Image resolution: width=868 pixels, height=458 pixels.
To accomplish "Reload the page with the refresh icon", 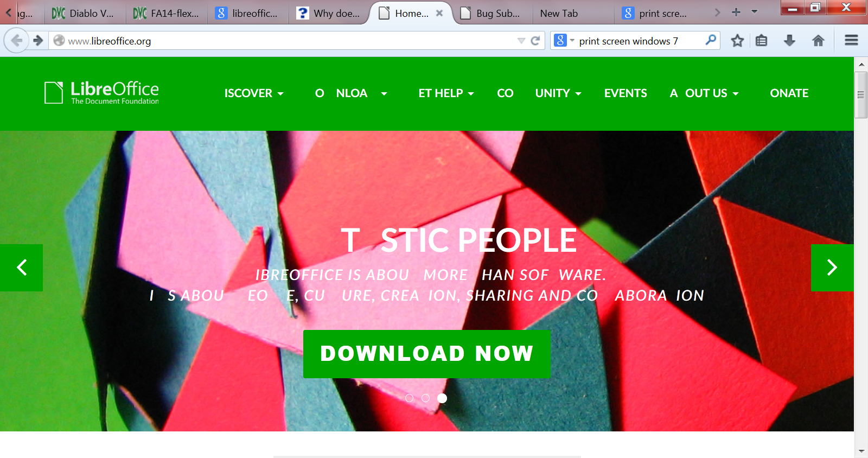I will click(x=535, y=41).
